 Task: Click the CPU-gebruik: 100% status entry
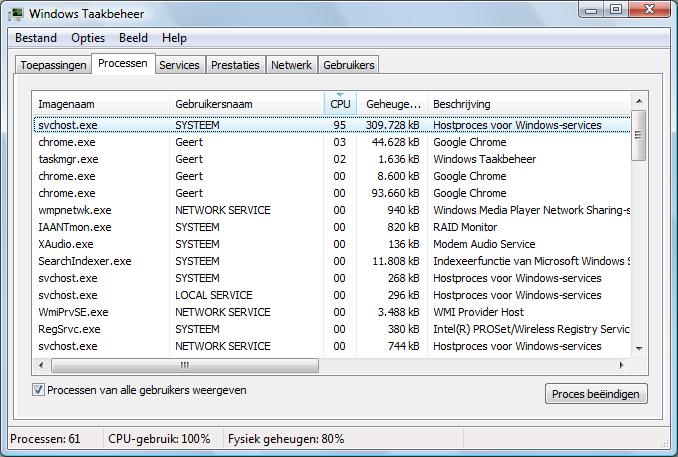click(159, 439)
